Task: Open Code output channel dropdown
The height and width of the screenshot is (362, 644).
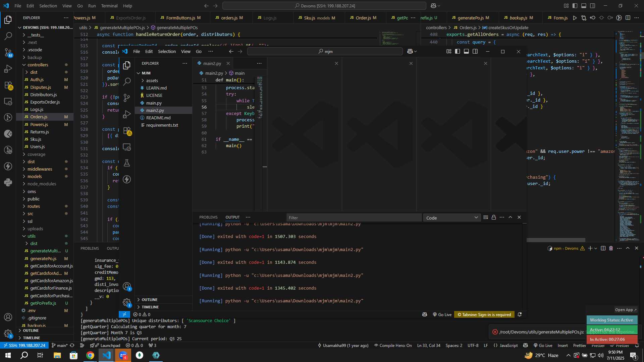Action: pyautogui.click(x=452, y=218)
